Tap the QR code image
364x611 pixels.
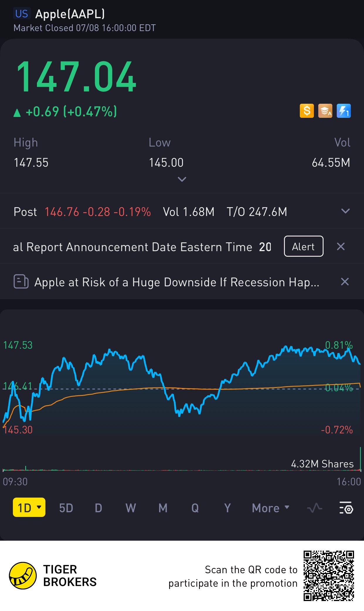click(x=329, y=576)
